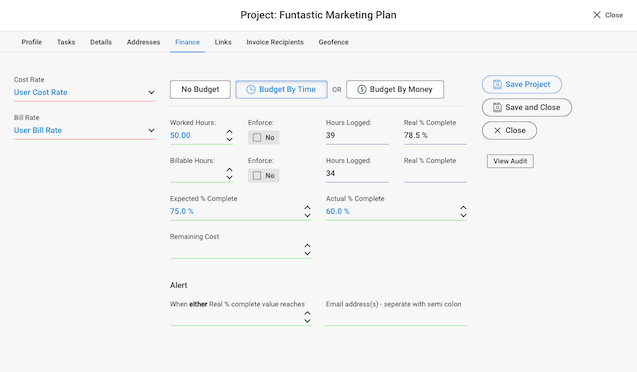
Task: Click the X icon beside top Close
Action: [x=596, y=15]
